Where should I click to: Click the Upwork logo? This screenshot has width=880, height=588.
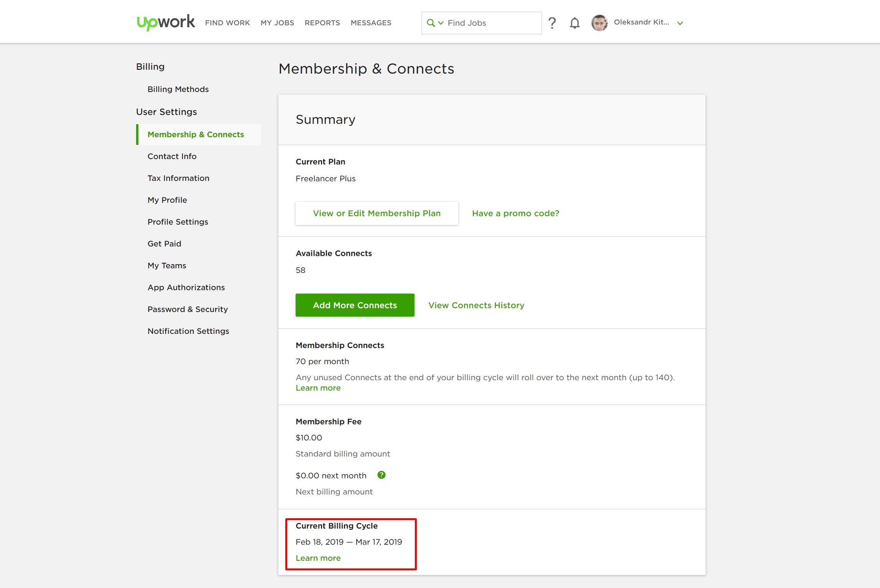(x=166, y=22)
